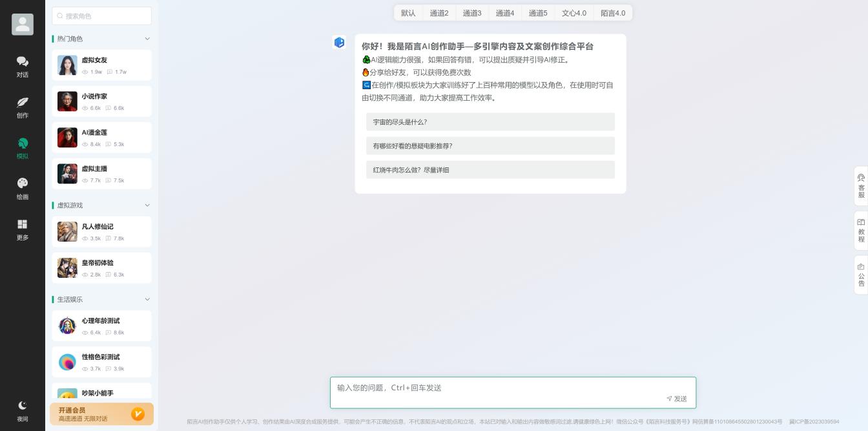Collapse the 生活娱乐 category
Viewport: 868px width, 431px height.
click(147, 299)
